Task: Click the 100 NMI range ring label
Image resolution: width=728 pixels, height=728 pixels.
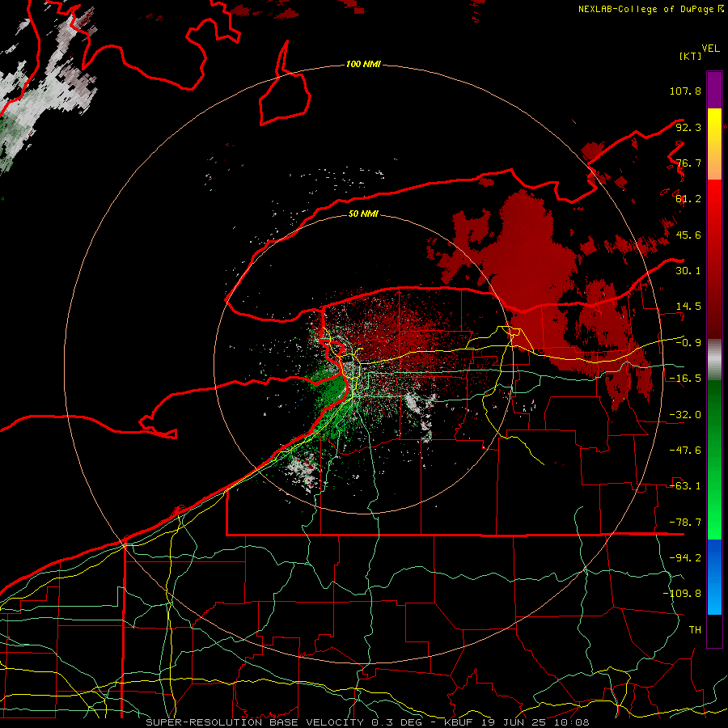Action: (x=363, y=64)
